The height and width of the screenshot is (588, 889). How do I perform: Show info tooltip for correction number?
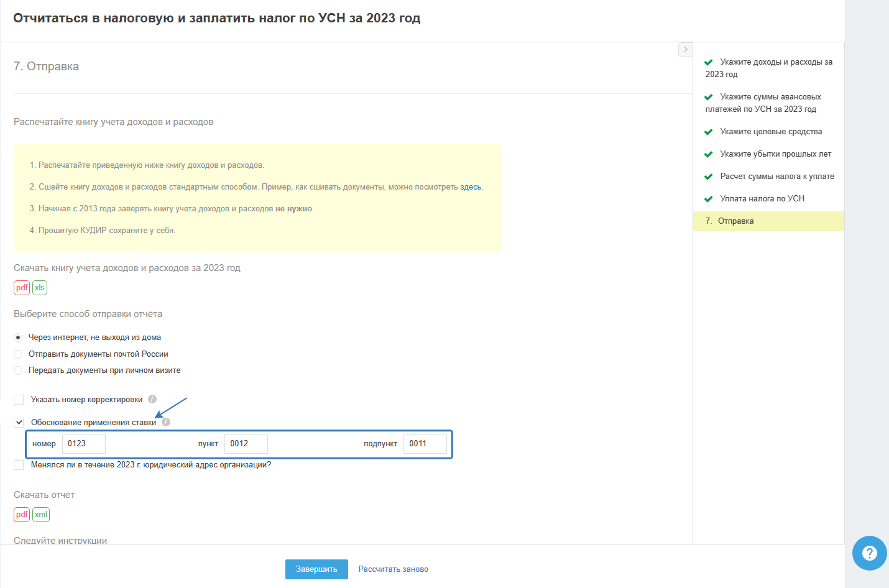point(152,399)
